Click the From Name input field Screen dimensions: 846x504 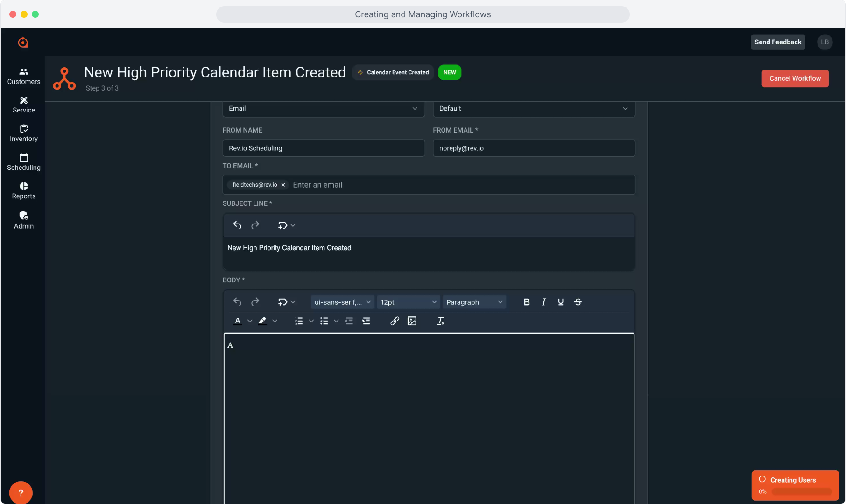324,148
